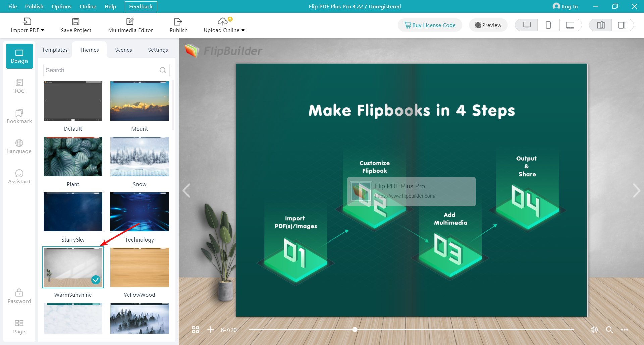Open the Publish menu
This screenshot has width=644, height=345.
(34, 6)
